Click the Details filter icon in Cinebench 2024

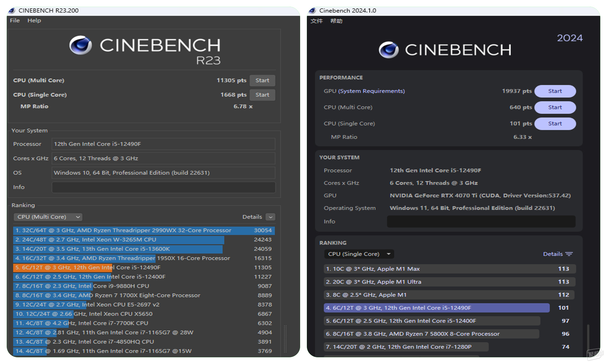tap(569, 254)
